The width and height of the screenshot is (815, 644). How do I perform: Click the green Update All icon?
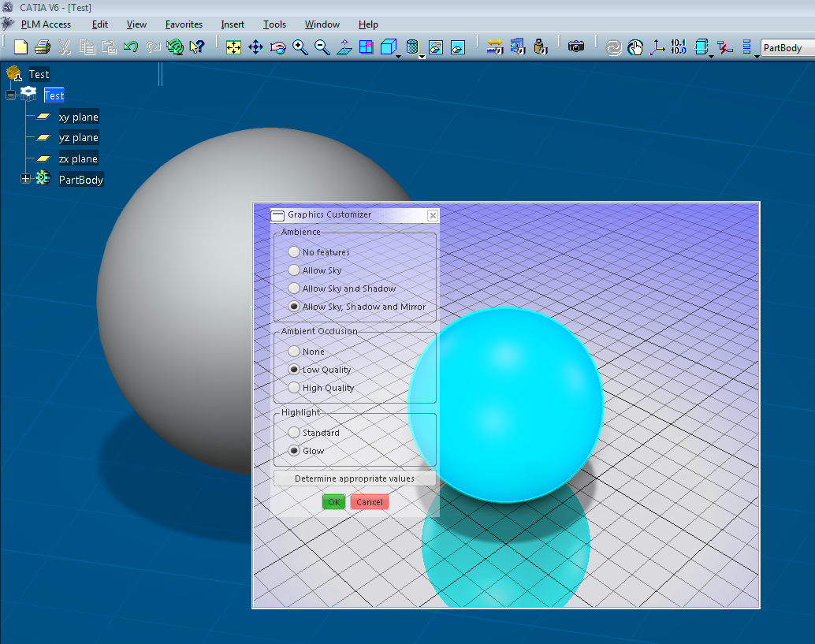click(175, 47)
